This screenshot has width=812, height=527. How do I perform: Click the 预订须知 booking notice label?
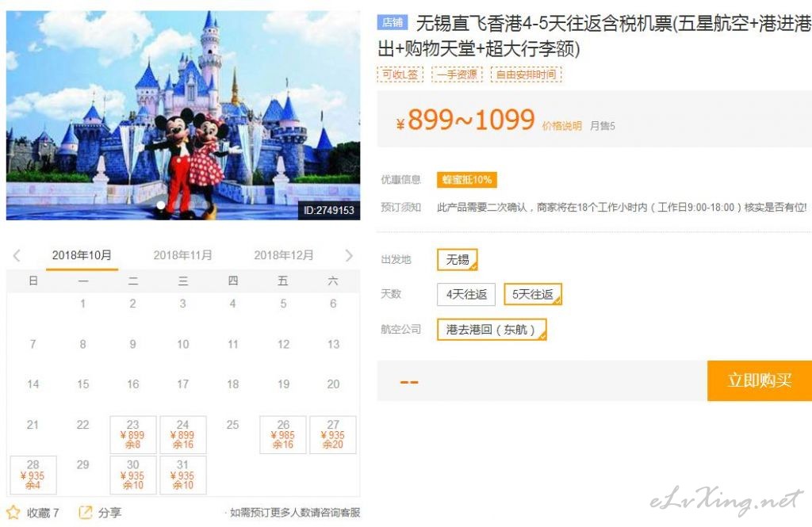pos(400,208)
